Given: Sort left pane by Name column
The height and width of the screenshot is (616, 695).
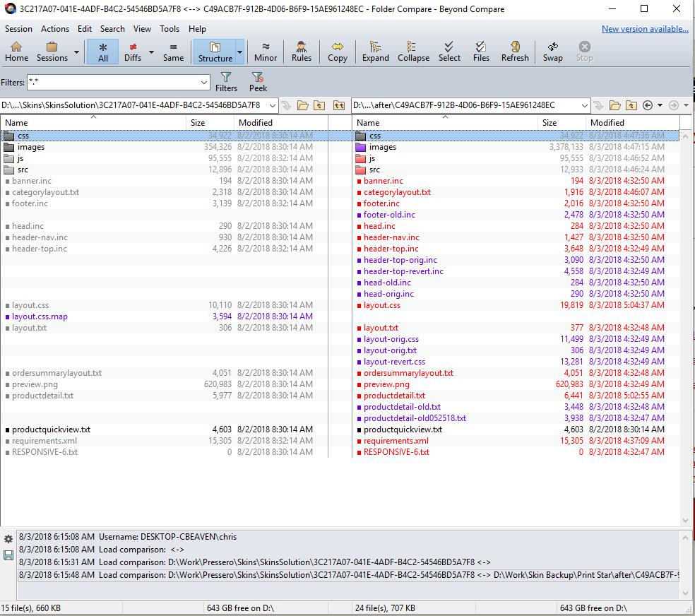Looking at the screenshot, I should pos(93,122).
